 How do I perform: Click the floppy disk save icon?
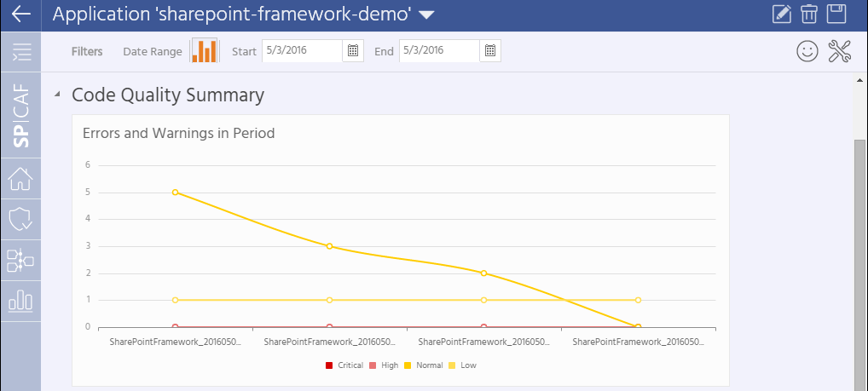(836, 14)
